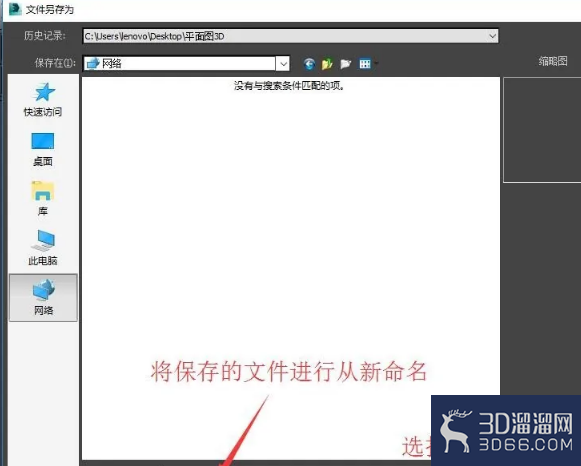Expand the Save in (保存在) location dropdown
This screenshot has width=581, height=466.
pos(283,64)
